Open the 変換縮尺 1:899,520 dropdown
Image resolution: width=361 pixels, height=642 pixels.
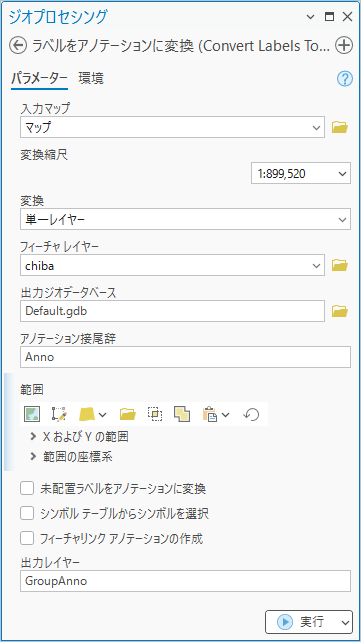pos(301,173)
